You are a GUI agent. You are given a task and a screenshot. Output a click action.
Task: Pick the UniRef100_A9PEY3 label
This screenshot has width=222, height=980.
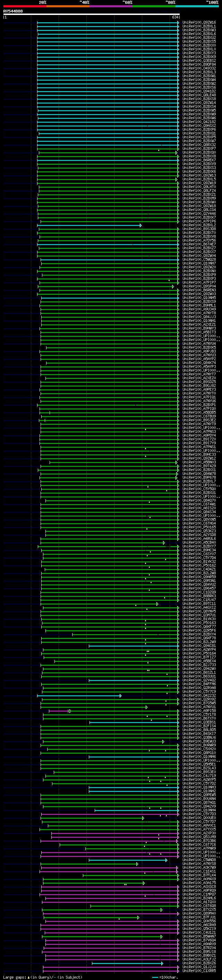(199, 390)
